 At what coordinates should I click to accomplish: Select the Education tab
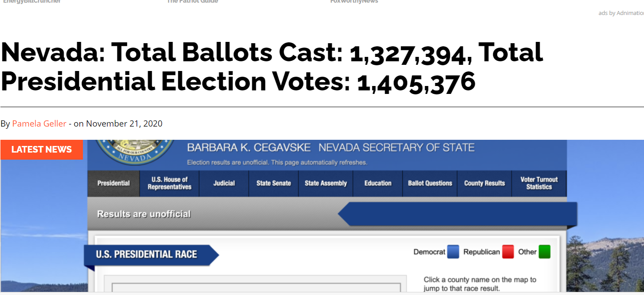(x=378, y=183)
